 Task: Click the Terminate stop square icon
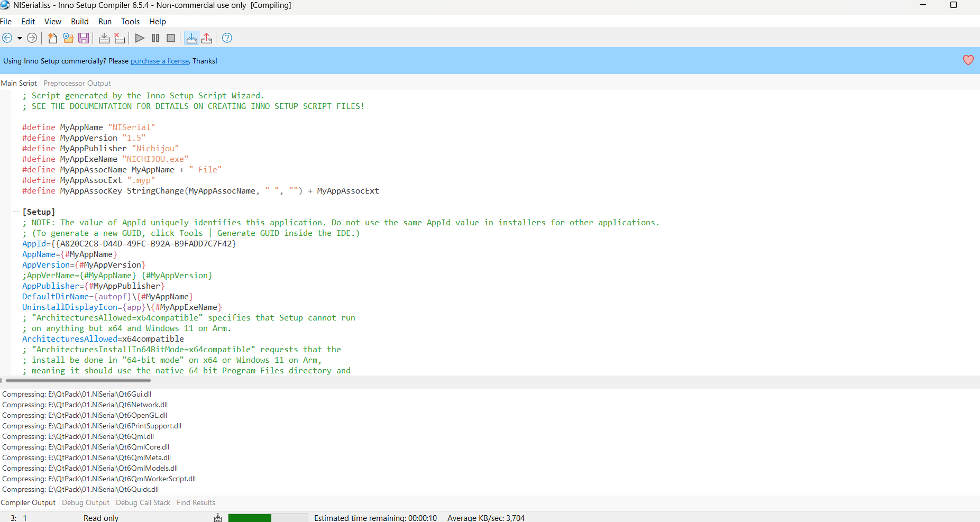click(171, 38)
